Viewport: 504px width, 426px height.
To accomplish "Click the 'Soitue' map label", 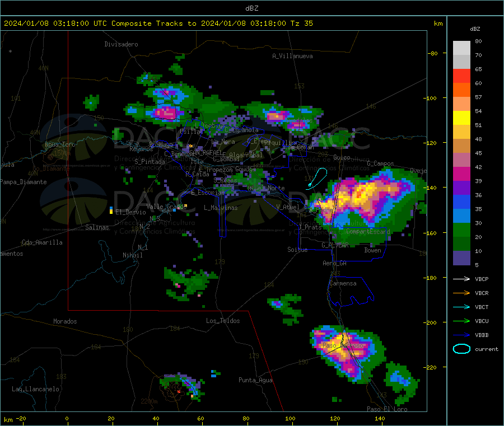I will [x=297, y=250].
